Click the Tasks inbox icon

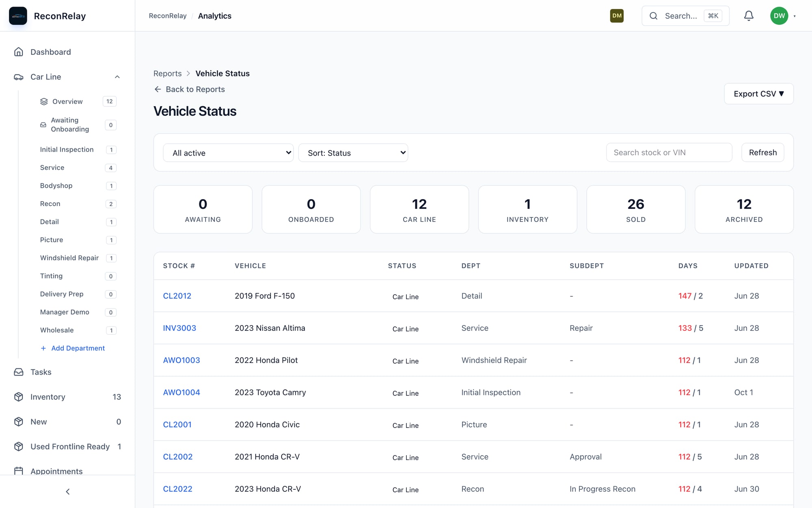[19, 372]
